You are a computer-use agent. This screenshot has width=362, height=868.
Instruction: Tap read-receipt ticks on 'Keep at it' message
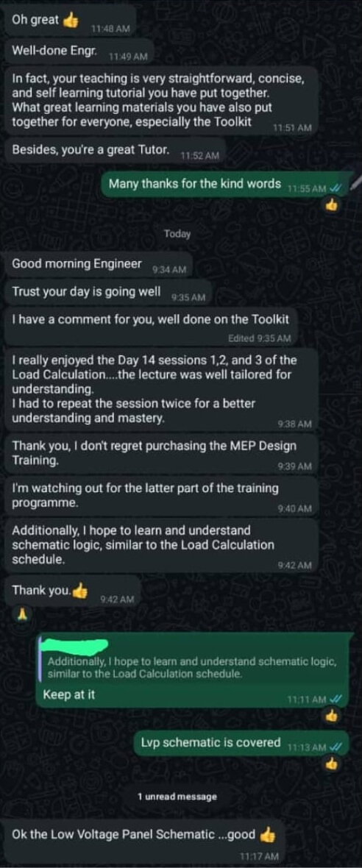[335, 699]
